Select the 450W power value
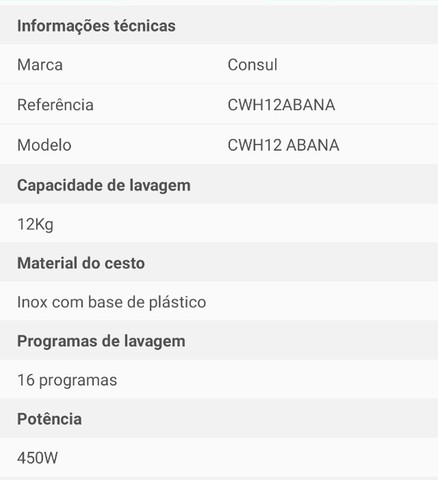 point(38,458)
